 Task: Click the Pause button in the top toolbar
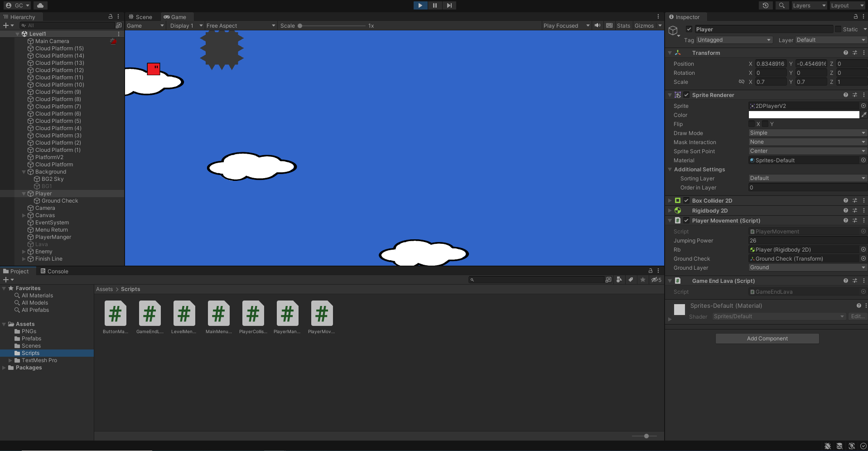pos(434,5)
